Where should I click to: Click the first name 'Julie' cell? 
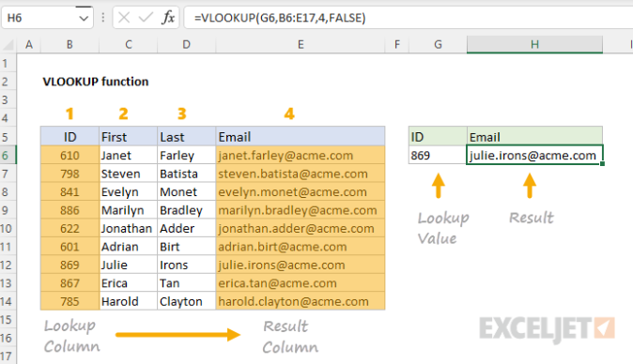(x=129, y=265)
